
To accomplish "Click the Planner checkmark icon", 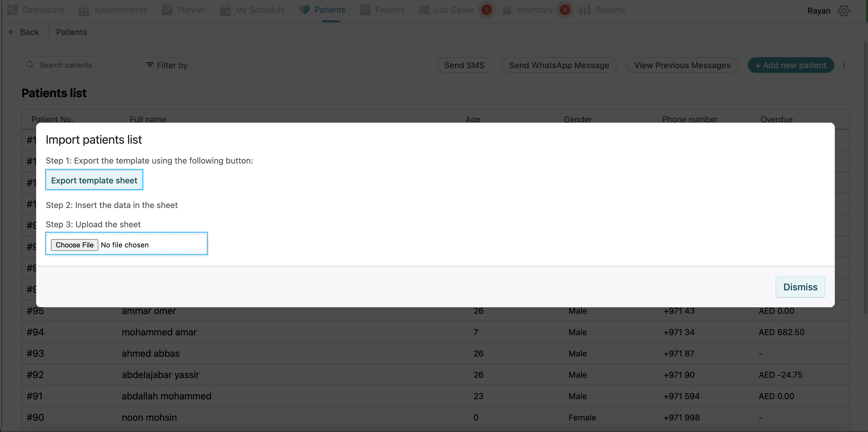I will click(167, 10).
